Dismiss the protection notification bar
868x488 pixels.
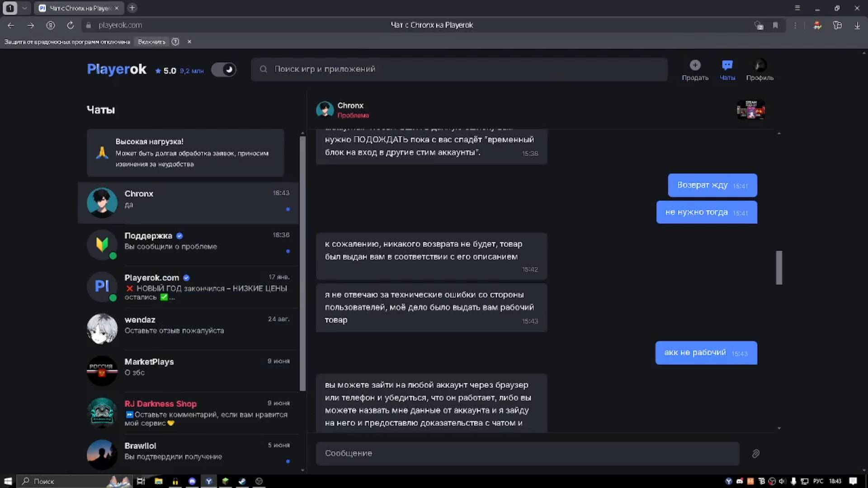189,42
